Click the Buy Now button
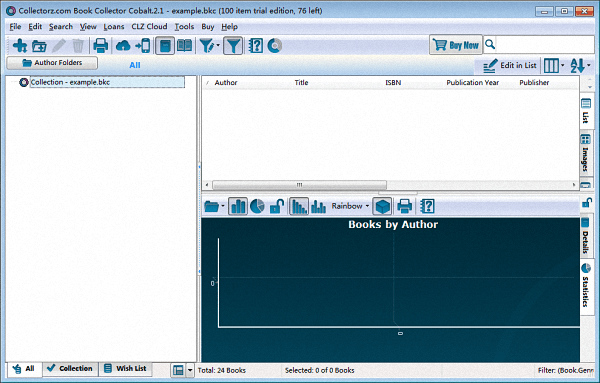 coord(456,45)
